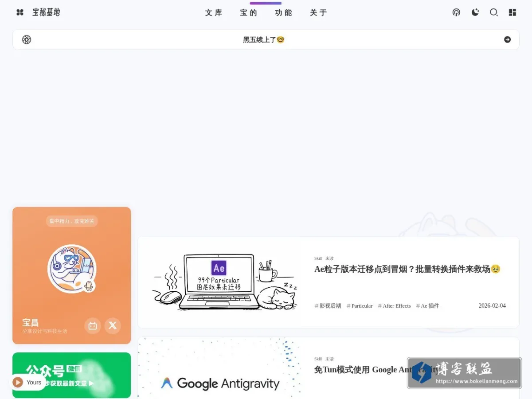Open the 宝的 menu

[x=249, y=13]
